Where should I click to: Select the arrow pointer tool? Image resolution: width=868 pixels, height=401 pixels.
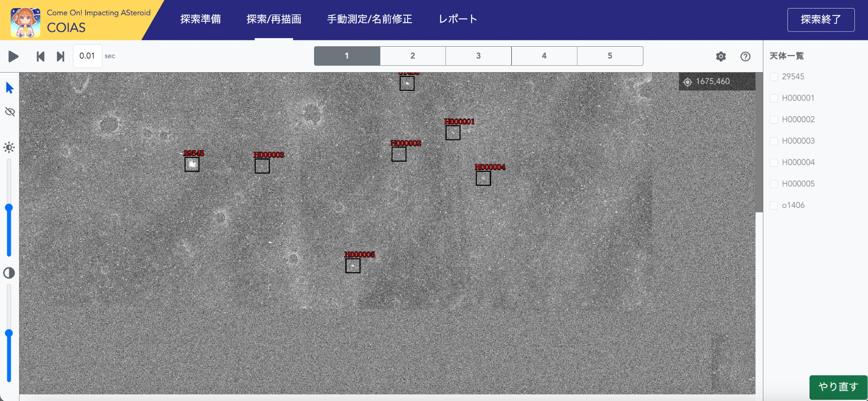tap(9, 88)
